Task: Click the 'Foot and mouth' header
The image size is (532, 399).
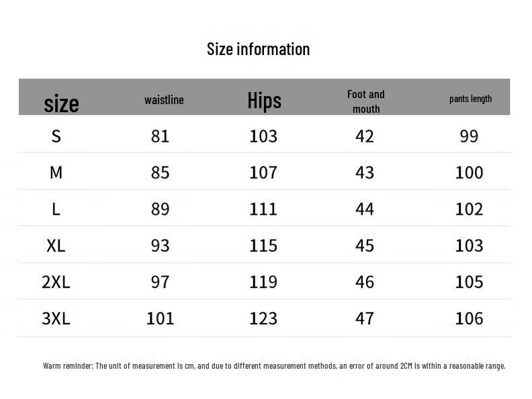Action: [366, 101]
